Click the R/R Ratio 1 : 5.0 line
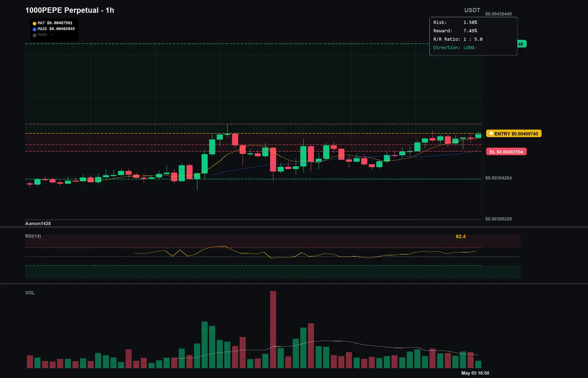The width and height of the screenshot is (588, 378). (x=458, y=39)
